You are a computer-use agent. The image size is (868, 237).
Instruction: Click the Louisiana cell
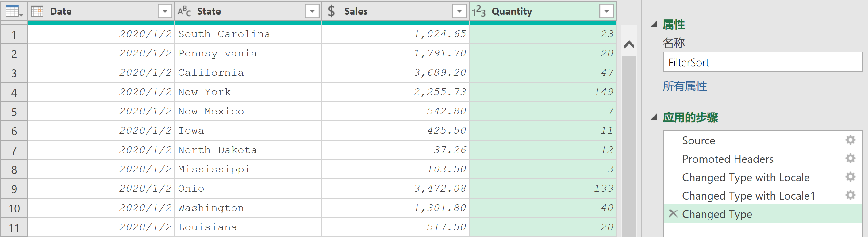(248, 227)
